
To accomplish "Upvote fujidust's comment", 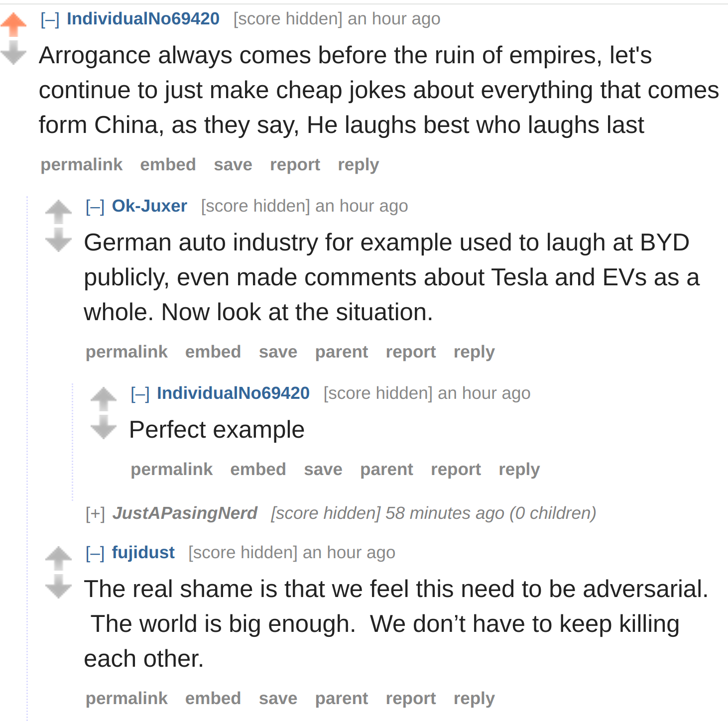I will point(59,558).
